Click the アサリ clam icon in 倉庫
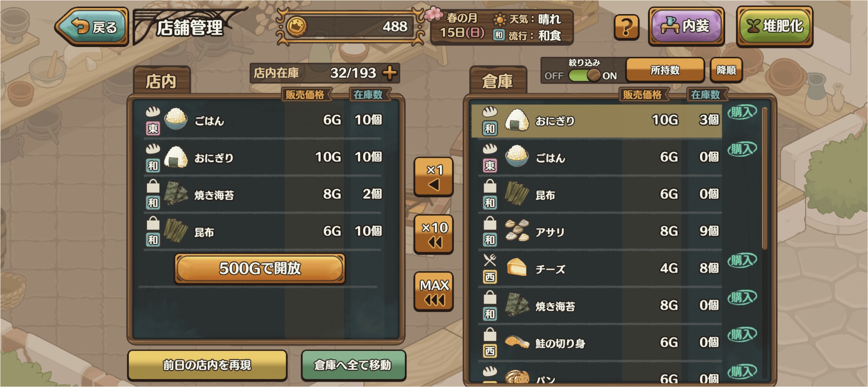 (x=517, y=231)
